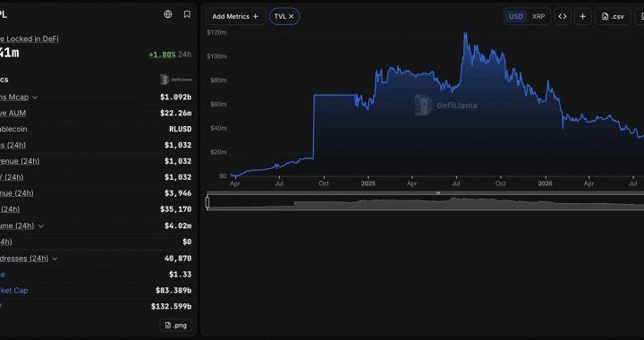Select the left handle of range slider

[x=208, y=202]
